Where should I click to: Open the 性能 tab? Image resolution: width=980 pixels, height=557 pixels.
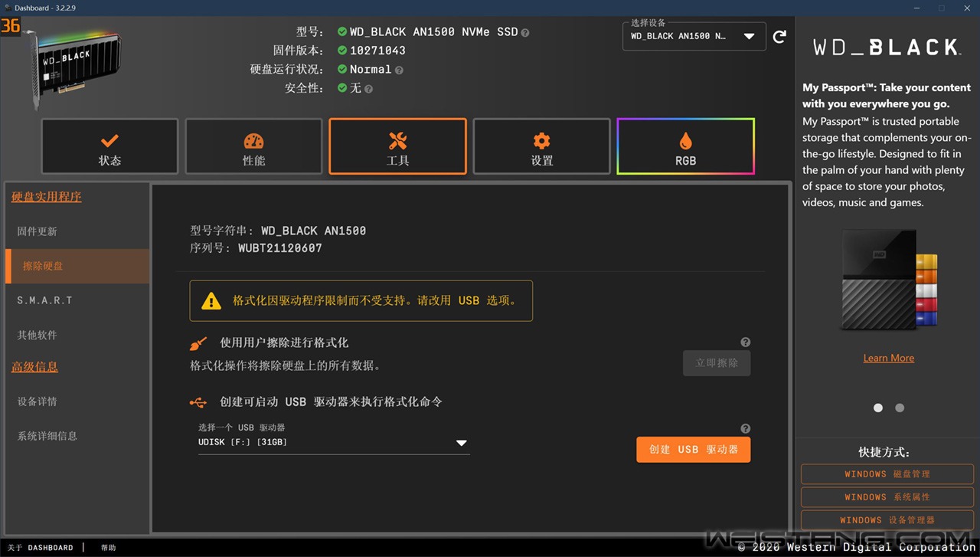pos(253,146)
